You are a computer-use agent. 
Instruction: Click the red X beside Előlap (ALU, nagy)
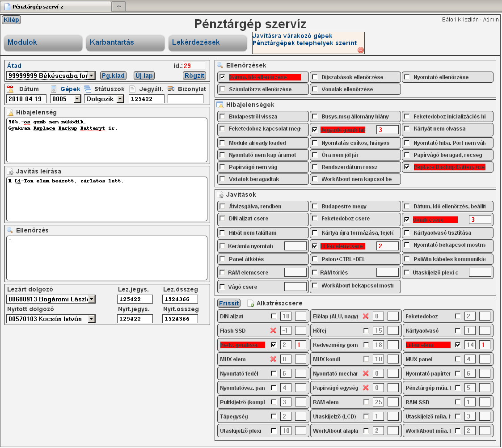click(366, 316)
